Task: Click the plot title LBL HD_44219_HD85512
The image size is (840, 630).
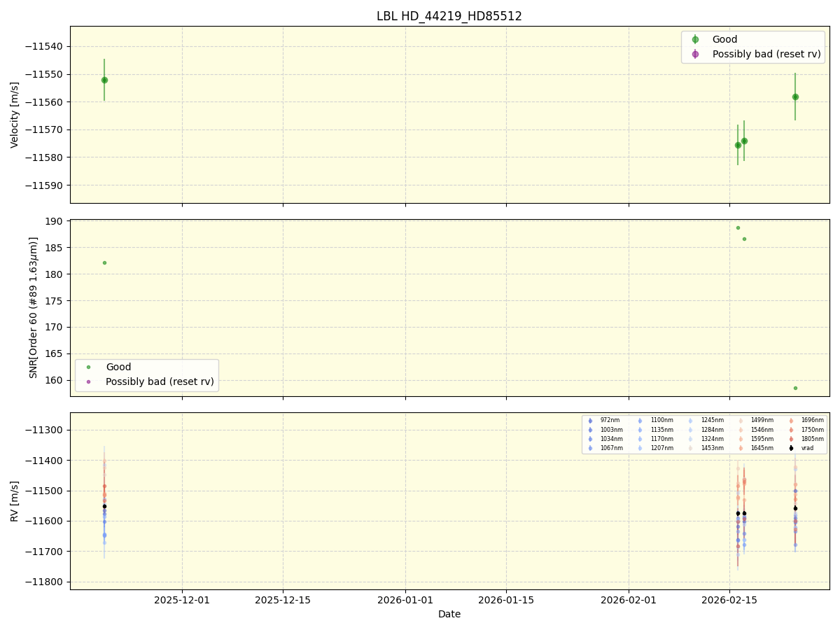Action: [449, 16]
